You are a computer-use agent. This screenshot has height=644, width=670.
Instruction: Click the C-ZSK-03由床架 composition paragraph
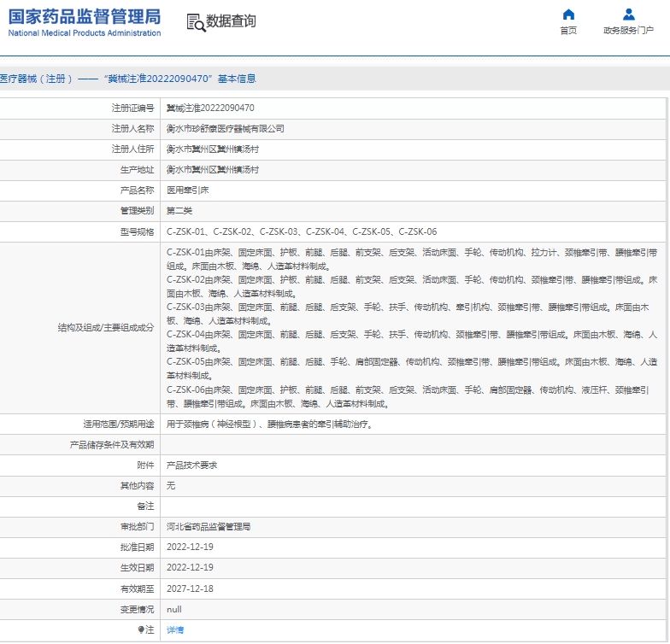pyautogui.click(x=408, y=314)
